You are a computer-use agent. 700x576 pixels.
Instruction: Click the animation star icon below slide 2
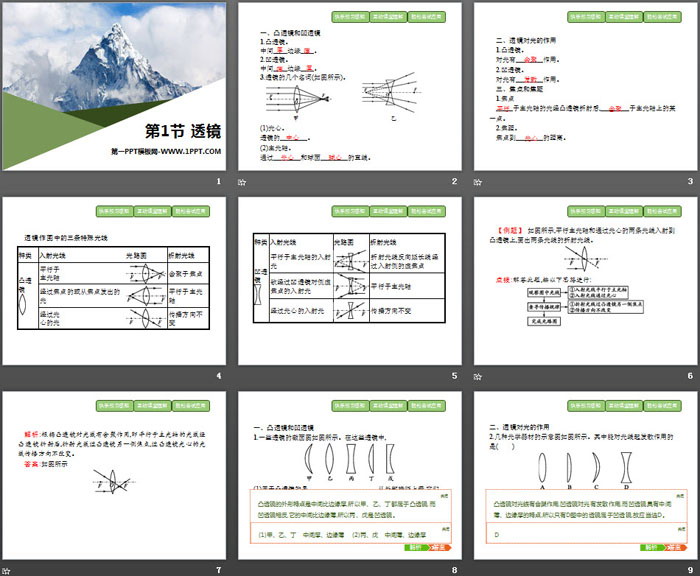242,182
